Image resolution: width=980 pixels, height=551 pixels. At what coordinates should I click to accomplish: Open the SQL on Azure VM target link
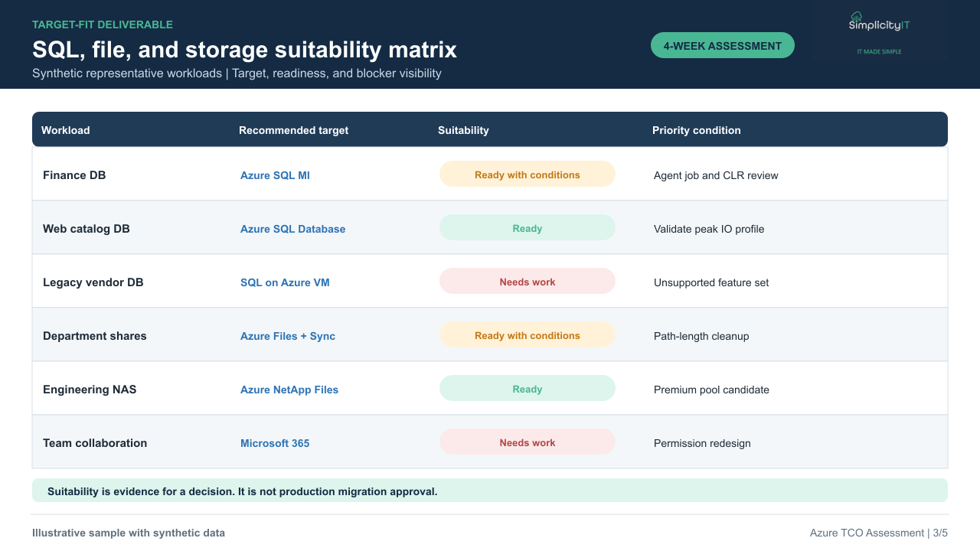coord(285,282)
